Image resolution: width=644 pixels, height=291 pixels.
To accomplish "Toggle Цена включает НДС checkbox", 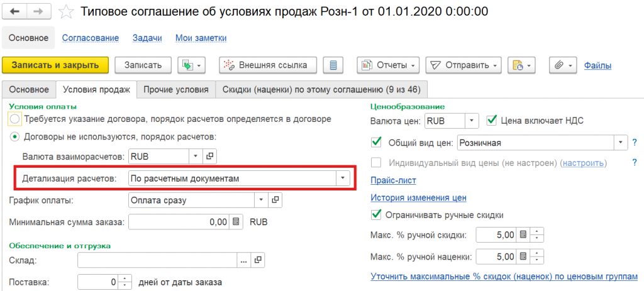I will coord(492,120).
